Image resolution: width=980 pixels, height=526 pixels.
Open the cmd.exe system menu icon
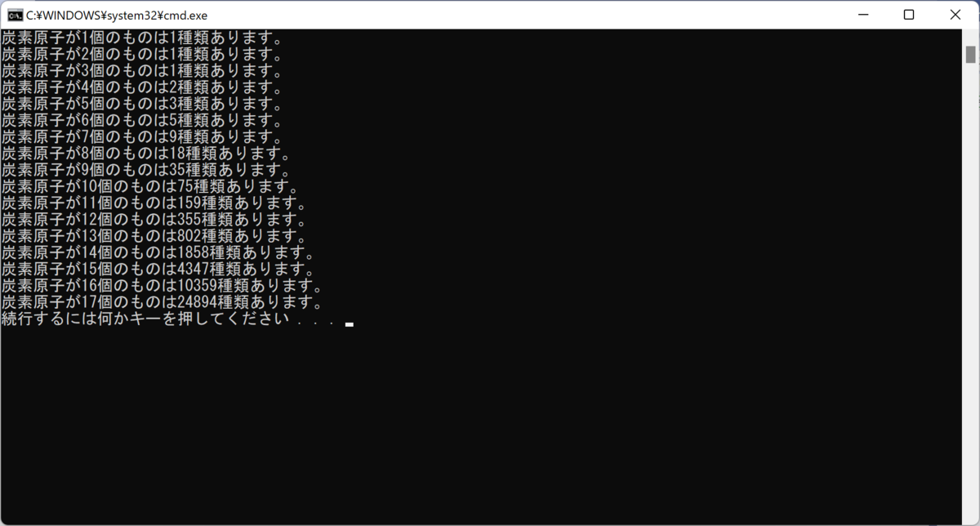tap(16, 15)
